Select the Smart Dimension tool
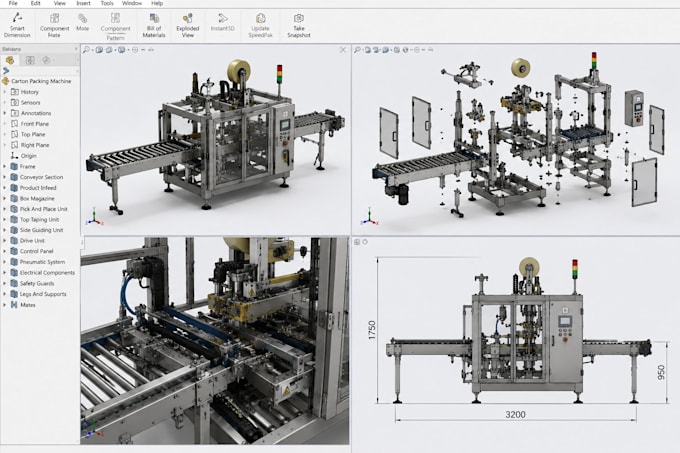 pyautogui.click(x=17, y=25)
